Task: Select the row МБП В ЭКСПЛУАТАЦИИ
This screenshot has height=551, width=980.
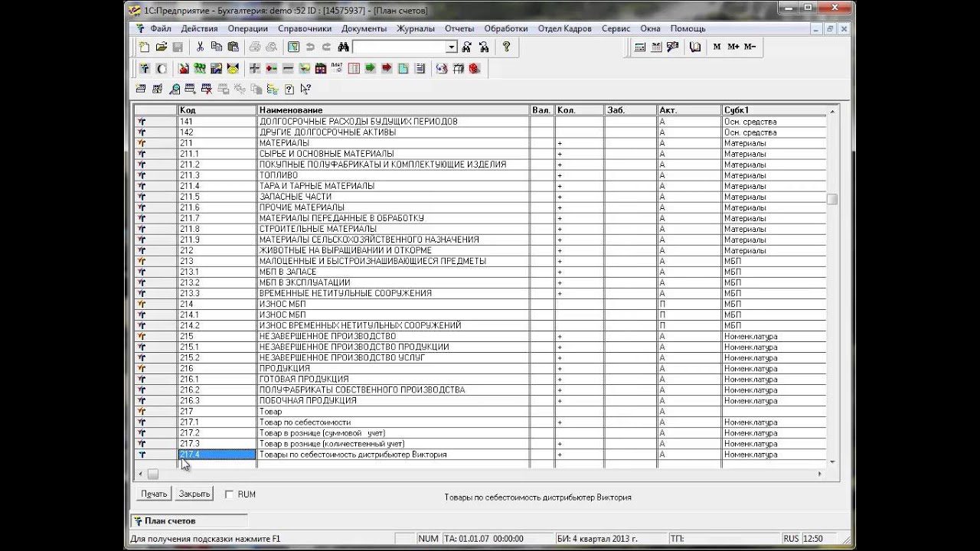Action: [481, 282]
